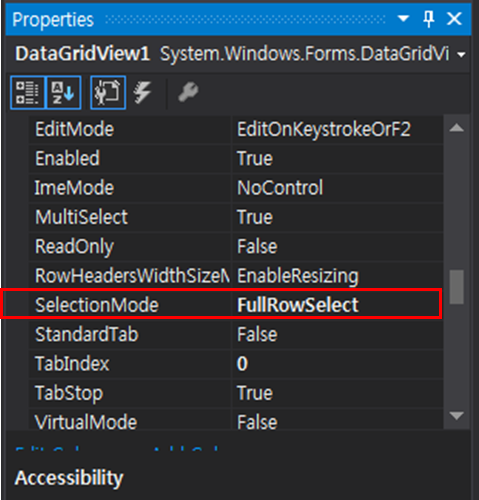Image resolution: width=479 pixels, height=500 pixels.
Task: Click the FullRowSelect value
Action: 298,305
